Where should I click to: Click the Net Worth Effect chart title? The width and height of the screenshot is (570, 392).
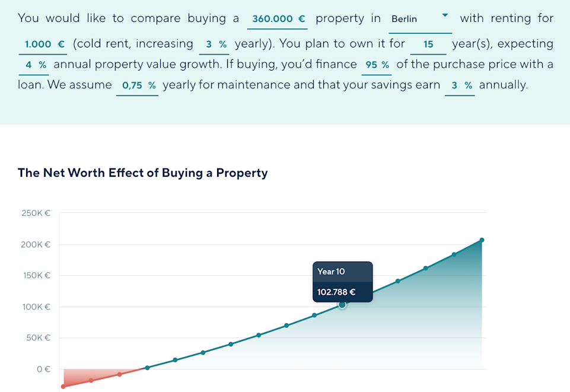(x=142, y=173)
